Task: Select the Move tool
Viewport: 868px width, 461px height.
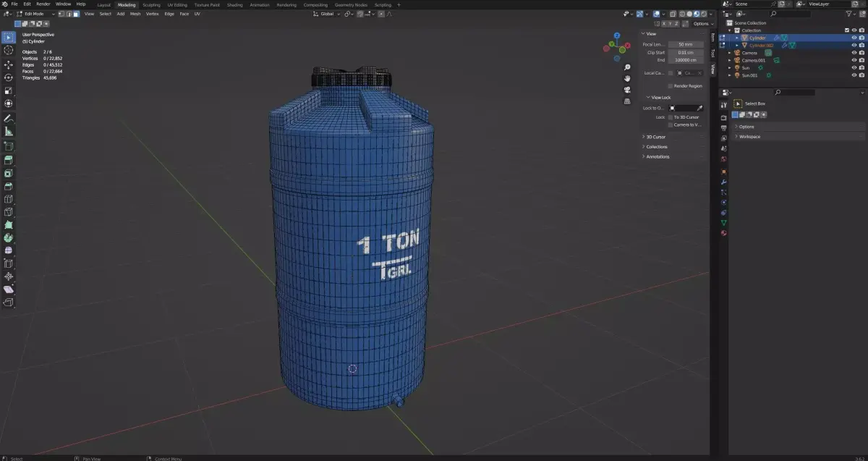Action: [9, 64]
